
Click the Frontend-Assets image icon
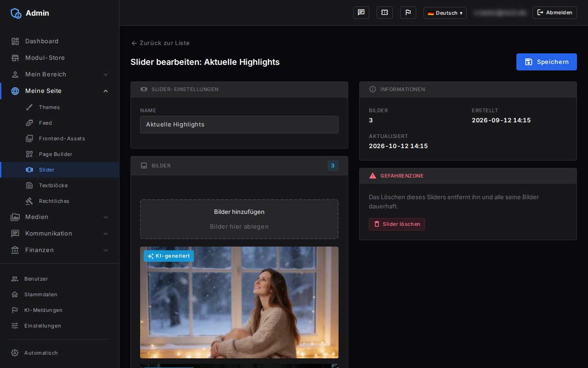29,138
